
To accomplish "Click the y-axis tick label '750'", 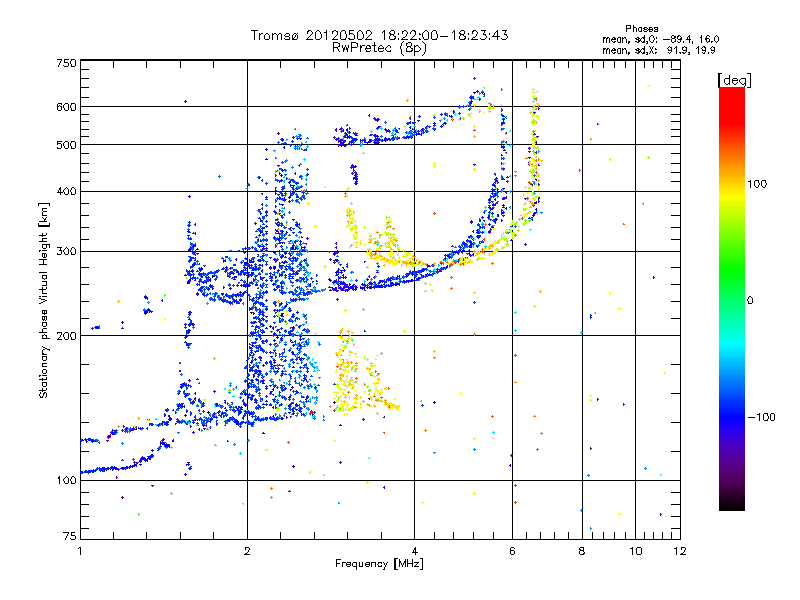I will 66,63.
